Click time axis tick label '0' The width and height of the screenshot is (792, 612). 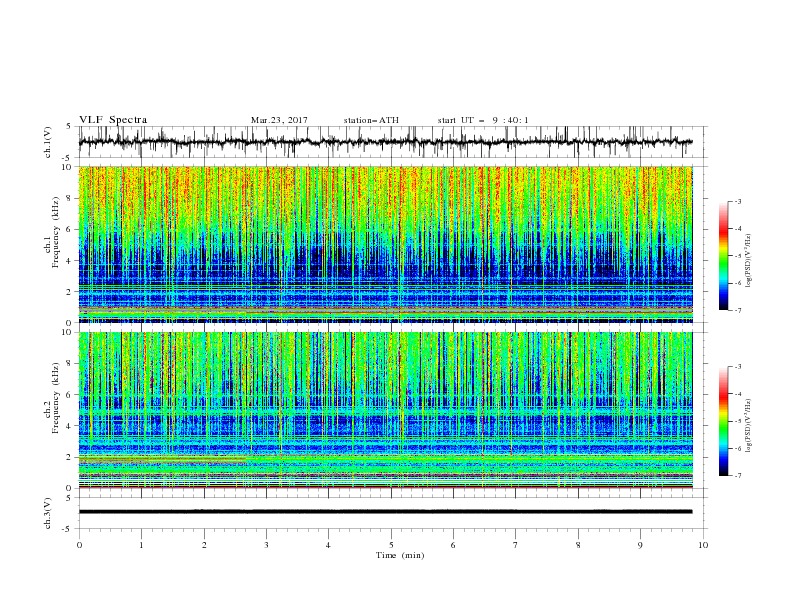click(x=79, y=545)
